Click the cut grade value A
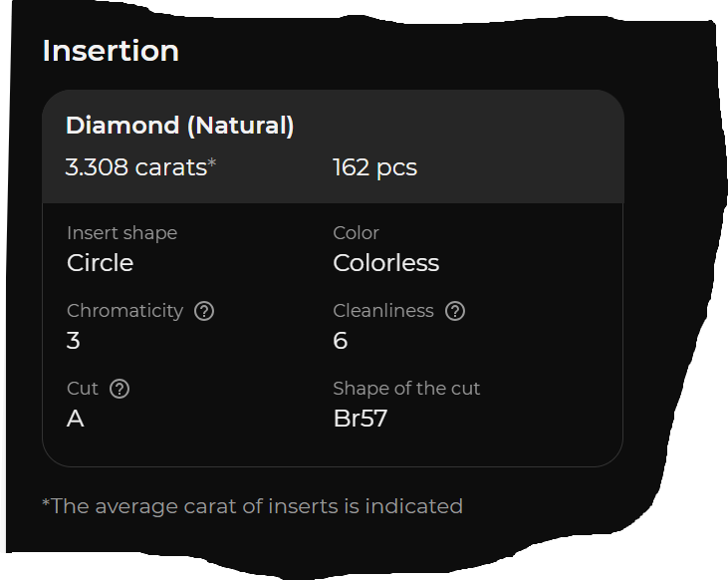Viewport: 728px width, 580px height. pyautogui.click(x=75, y=419)
